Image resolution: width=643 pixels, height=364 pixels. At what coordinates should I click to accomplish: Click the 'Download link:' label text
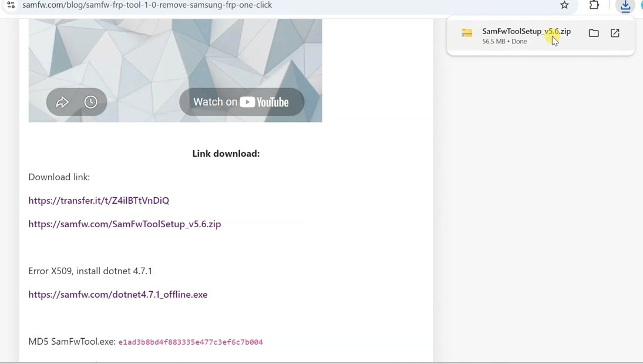point(59,177)
